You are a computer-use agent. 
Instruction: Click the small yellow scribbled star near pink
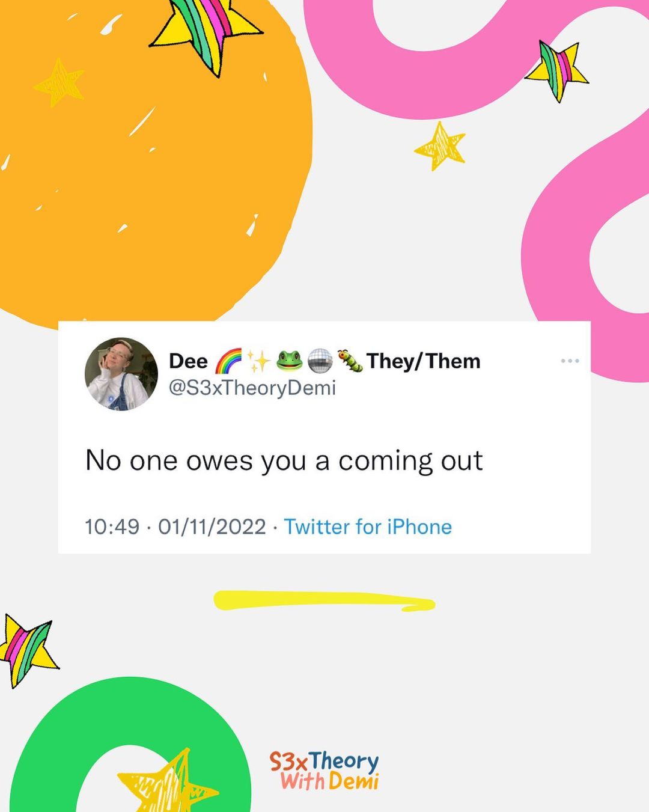coord(440,146)
